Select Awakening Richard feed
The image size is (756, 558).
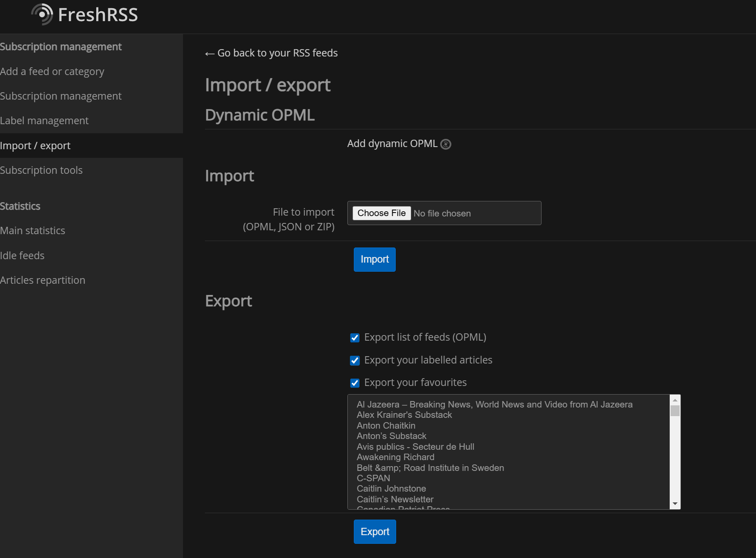pyautogui.click(x=396, y=457)
